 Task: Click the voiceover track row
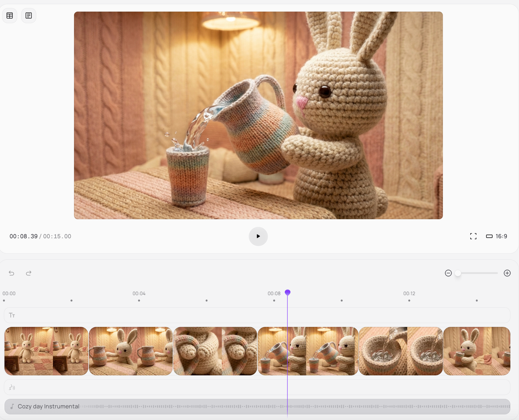point(257,387)
